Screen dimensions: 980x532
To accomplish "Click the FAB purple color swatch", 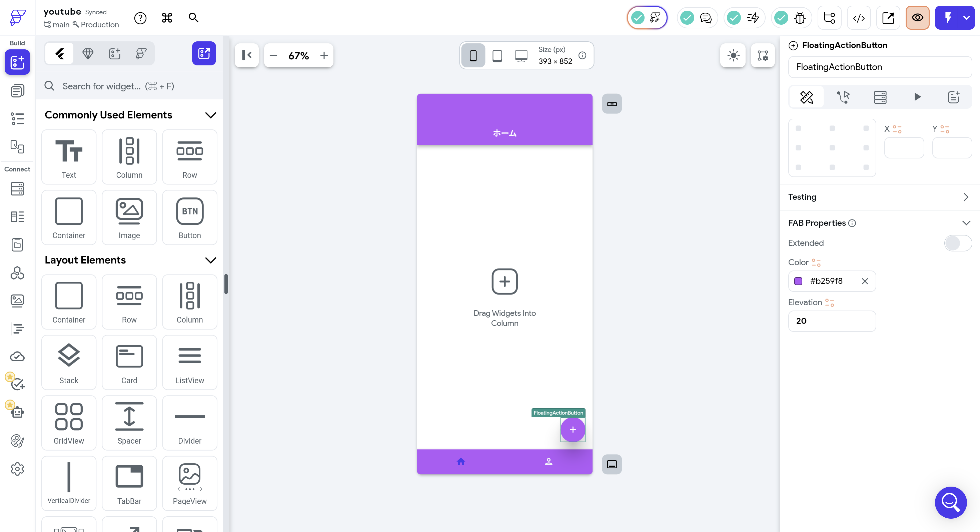I will [x=798, y=281].
